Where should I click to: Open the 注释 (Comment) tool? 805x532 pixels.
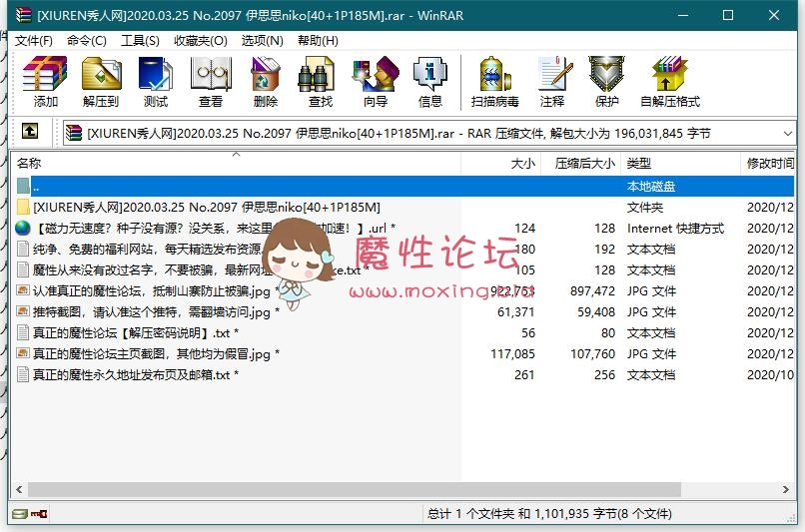tap(553, 82)
